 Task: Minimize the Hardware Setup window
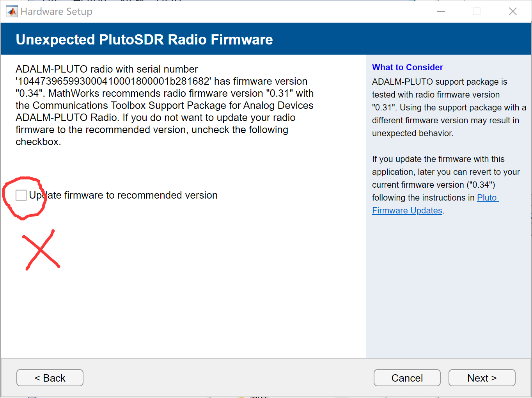[x=441, y=11]
